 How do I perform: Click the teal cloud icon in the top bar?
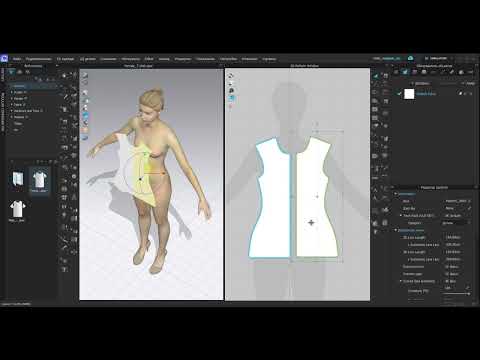[x=410, y=58]
